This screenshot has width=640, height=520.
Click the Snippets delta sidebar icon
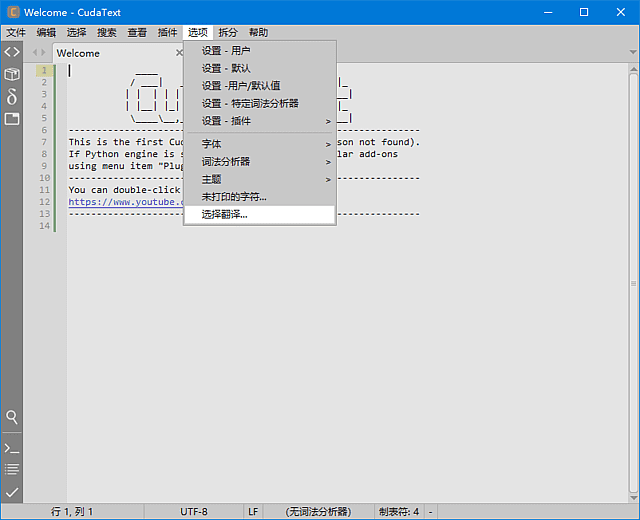[x=11, y=96]
